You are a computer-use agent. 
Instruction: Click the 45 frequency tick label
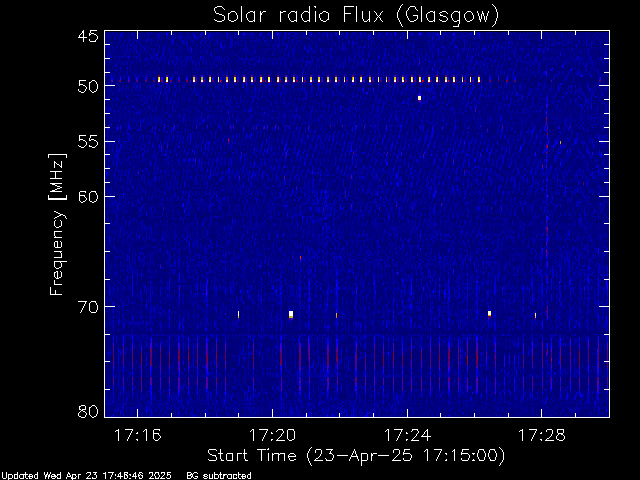pos(88,36)
